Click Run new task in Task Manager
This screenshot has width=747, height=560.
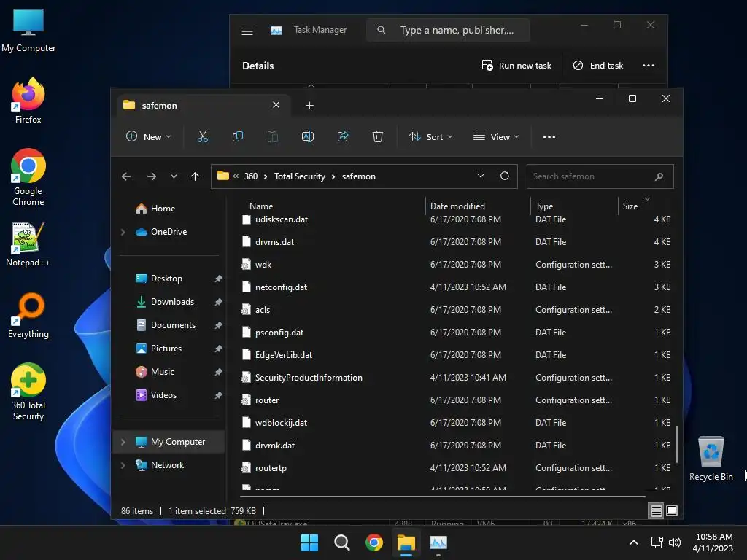point(516,66)
